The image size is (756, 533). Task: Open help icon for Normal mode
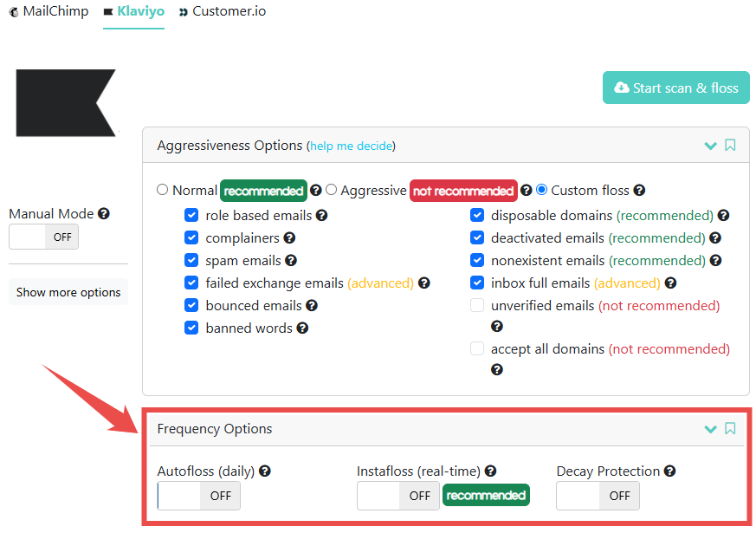coord(316,190)
